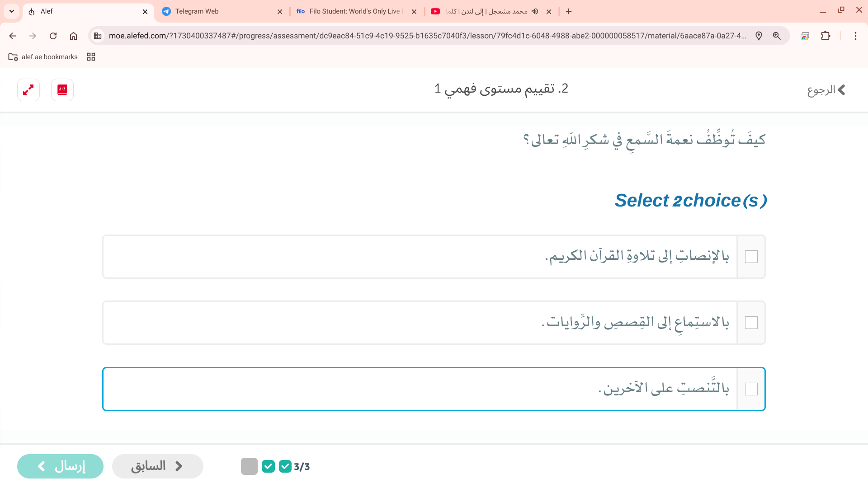
Task: Click the red fullscreen expand arrows icon
Action: click(28, 90)
